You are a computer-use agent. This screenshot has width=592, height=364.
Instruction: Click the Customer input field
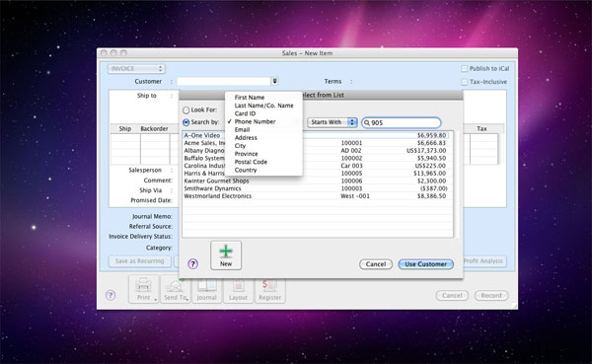click(224, 81)
